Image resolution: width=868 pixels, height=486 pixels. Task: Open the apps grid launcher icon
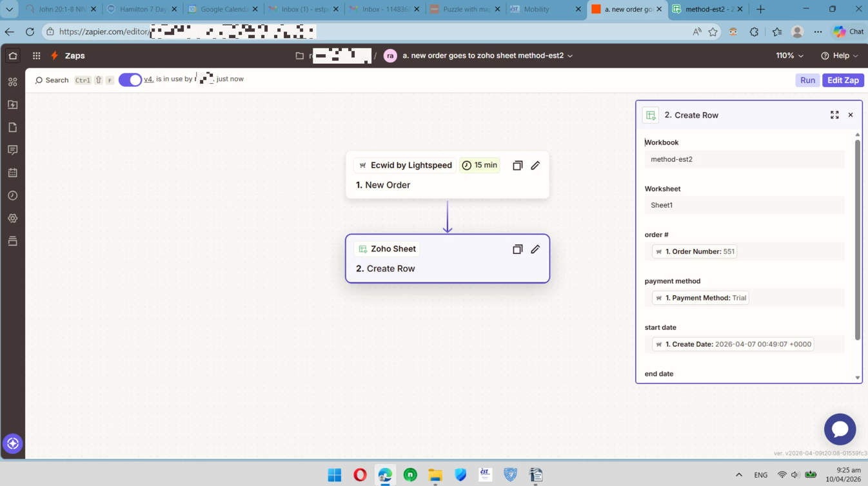(x=37, y=56)
